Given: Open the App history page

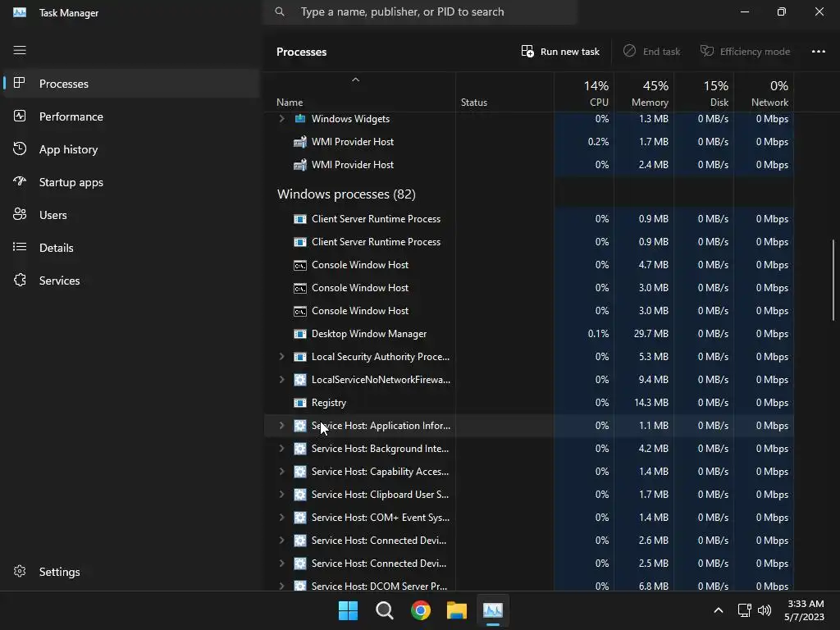Looking at the screenshot, I should pyautogui.click(x=131, y=149).
